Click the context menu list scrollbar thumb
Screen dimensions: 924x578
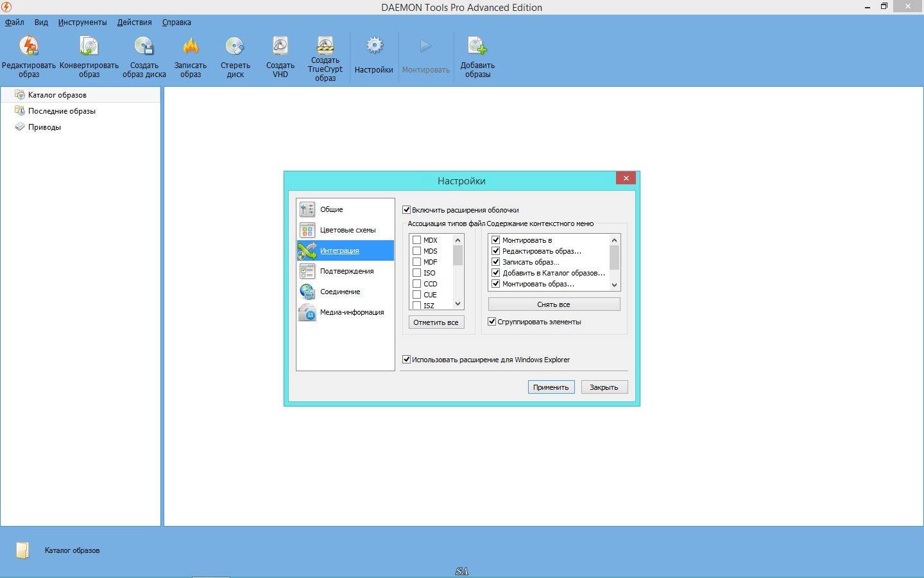614,258
